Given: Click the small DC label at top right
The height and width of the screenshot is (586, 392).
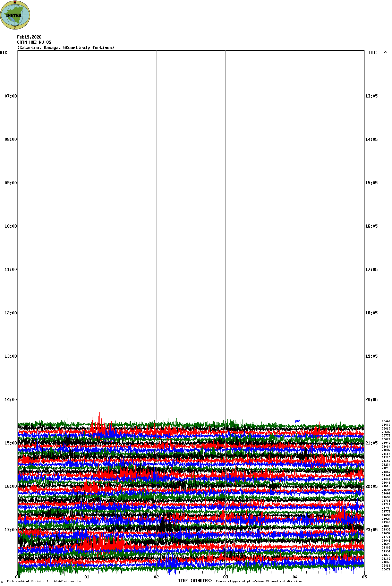Looking at the screenshot, I should point(385,52).
